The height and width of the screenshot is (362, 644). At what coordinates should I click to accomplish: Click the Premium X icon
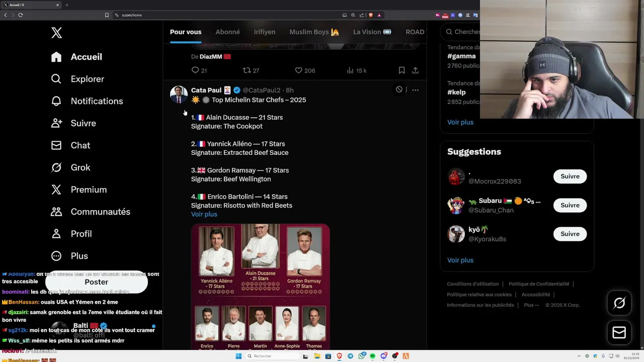56,190
